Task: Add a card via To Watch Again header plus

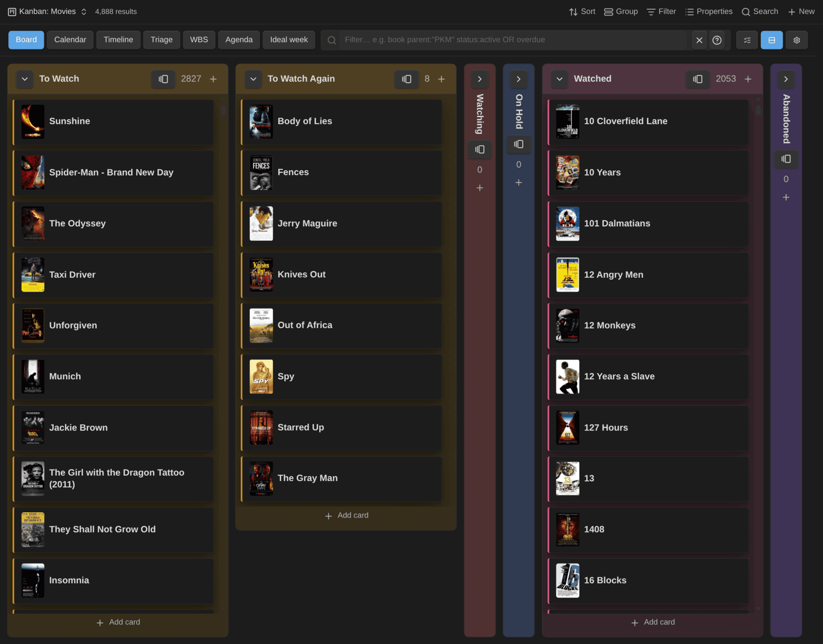Action: coord(441,79)
